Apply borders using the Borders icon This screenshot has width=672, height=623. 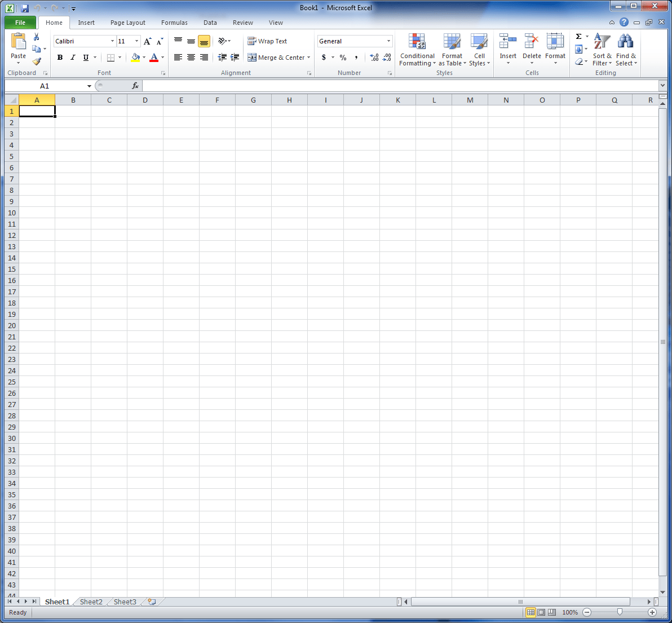[110, 58]
